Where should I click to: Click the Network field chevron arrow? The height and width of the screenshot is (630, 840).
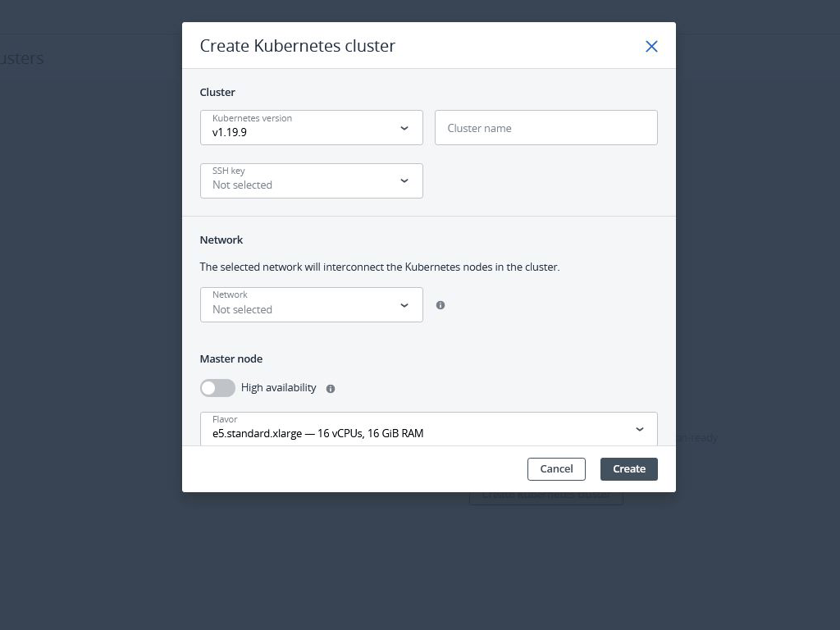click(x=404, y=305)
